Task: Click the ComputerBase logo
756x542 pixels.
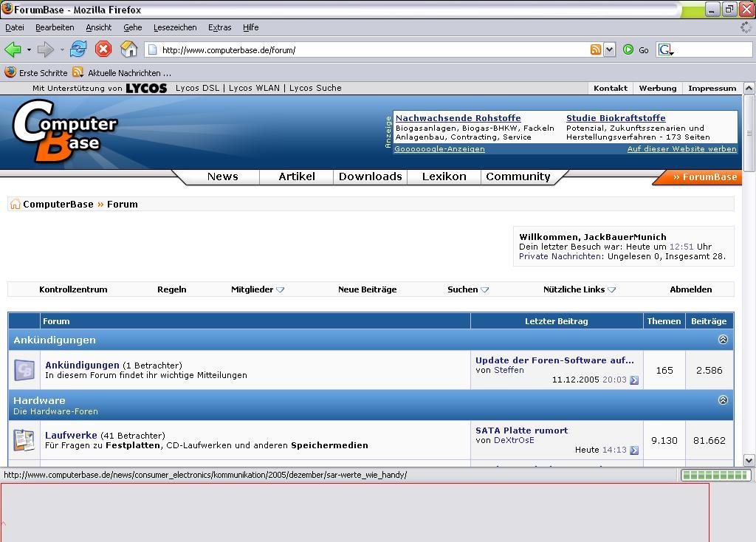Action: [64, 130]
